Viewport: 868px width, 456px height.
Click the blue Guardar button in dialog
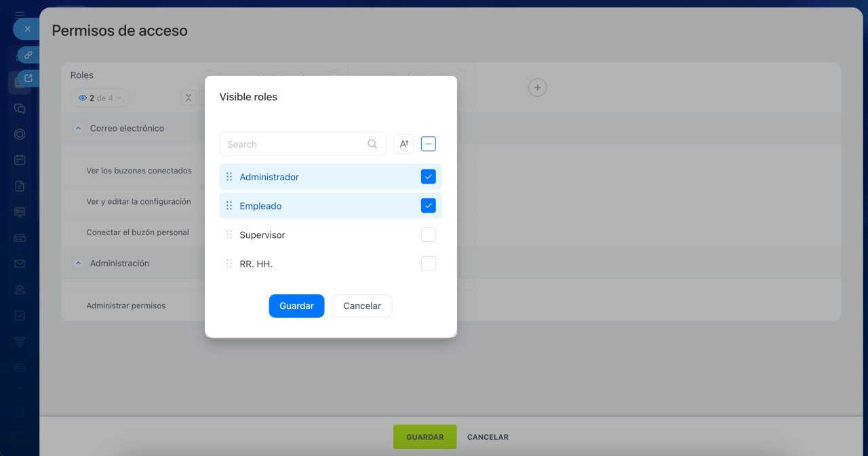click(x=296, y=306)
